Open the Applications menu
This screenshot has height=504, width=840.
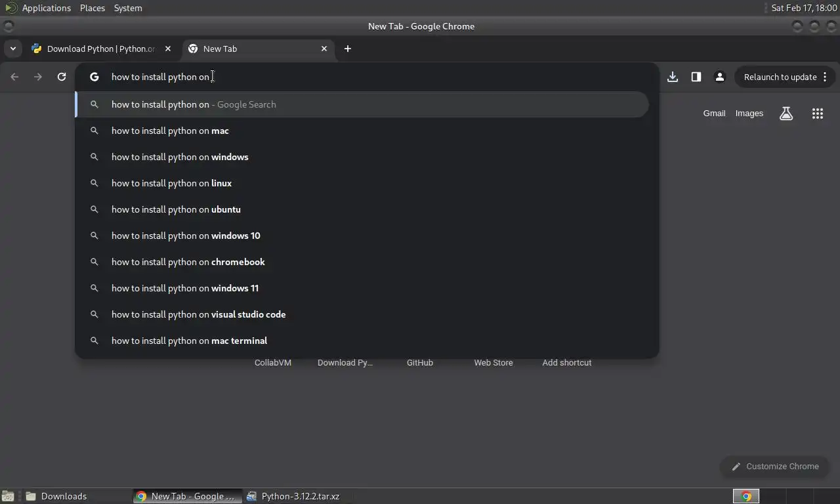point(46,8)
